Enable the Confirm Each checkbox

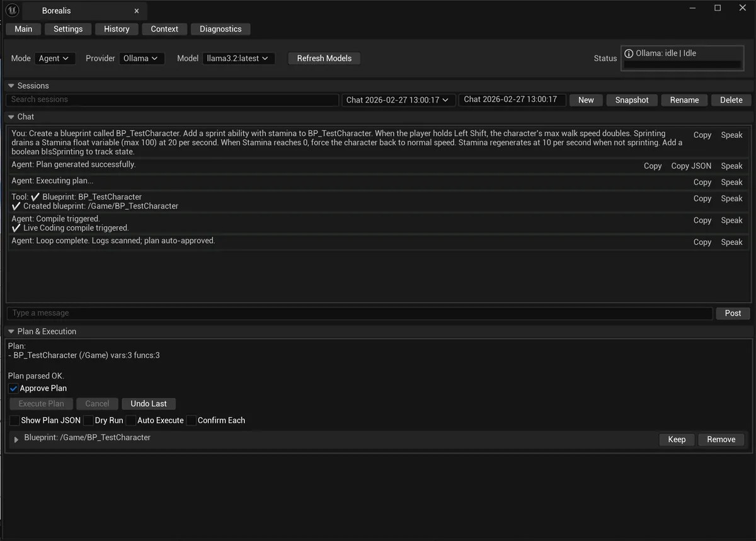(191, 420)
